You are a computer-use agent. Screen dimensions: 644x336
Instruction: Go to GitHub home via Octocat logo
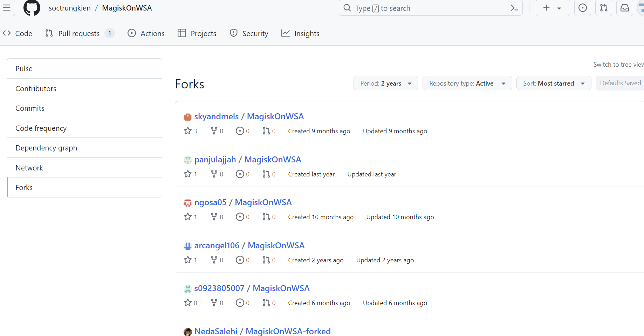tap(32, 8)
